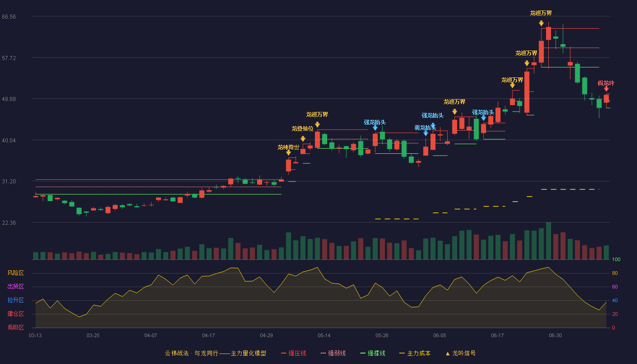Viewport: 637px width, 364px height.
Task: Click the 06-05 date label
Action: point(440,335)
